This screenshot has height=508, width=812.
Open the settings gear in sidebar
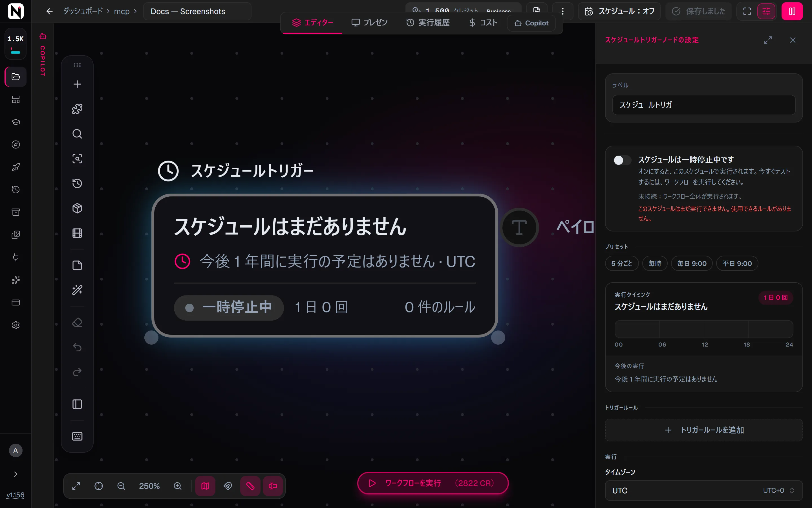pyautogui.click(x=16, y=325)
